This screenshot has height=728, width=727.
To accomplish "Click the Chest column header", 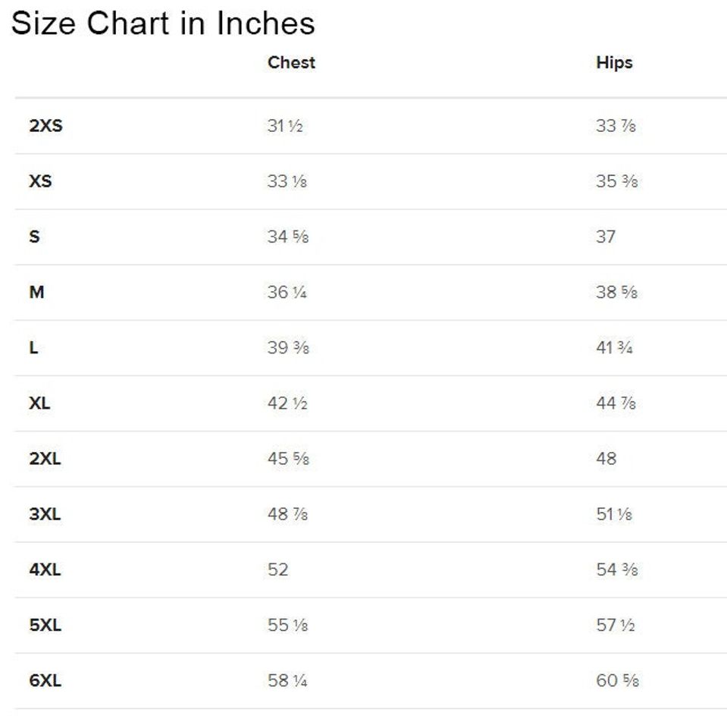I will [291, 63].
